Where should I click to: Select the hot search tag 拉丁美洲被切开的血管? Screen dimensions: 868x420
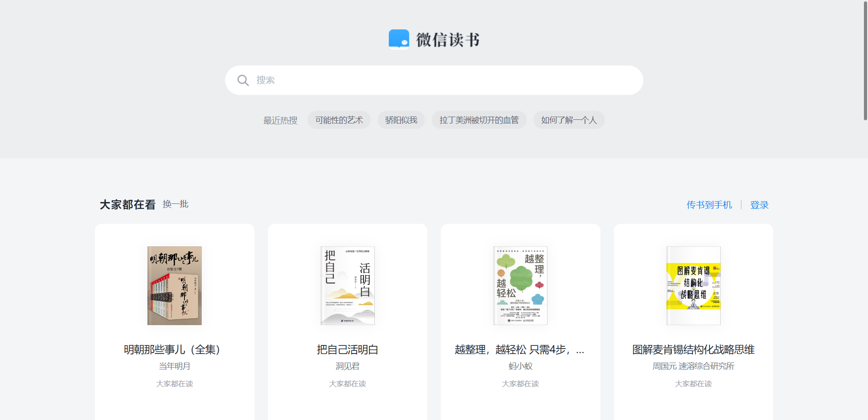(x=479, y=120)
